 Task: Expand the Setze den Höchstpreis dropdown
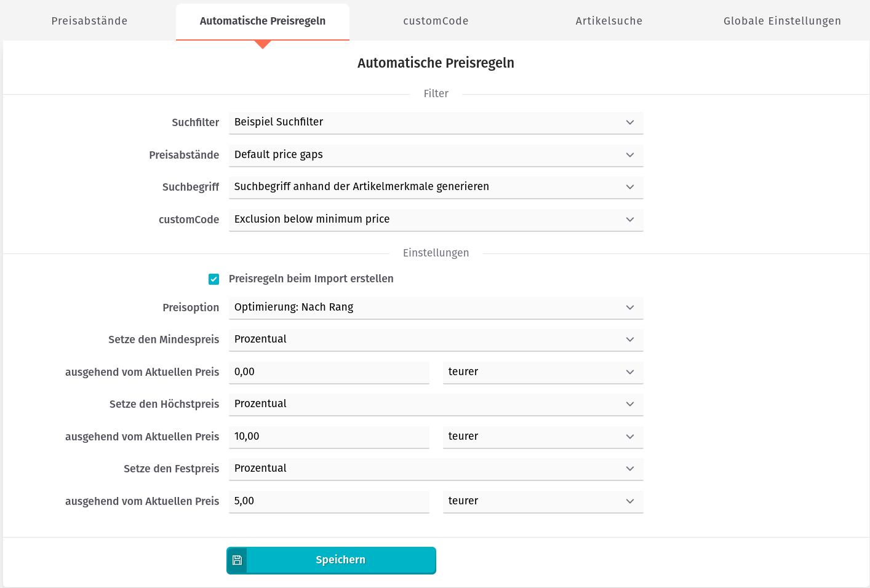coord(436,404)
